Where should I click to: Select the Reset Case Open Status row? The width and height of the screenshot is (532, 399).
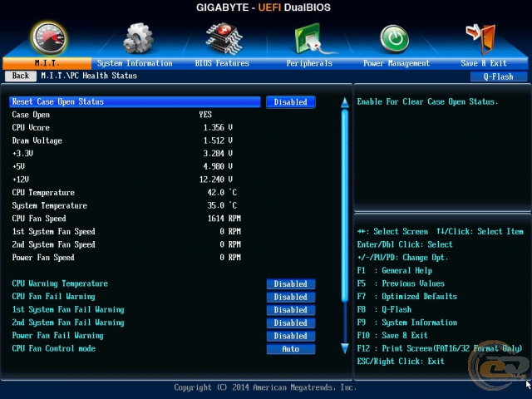135,101
